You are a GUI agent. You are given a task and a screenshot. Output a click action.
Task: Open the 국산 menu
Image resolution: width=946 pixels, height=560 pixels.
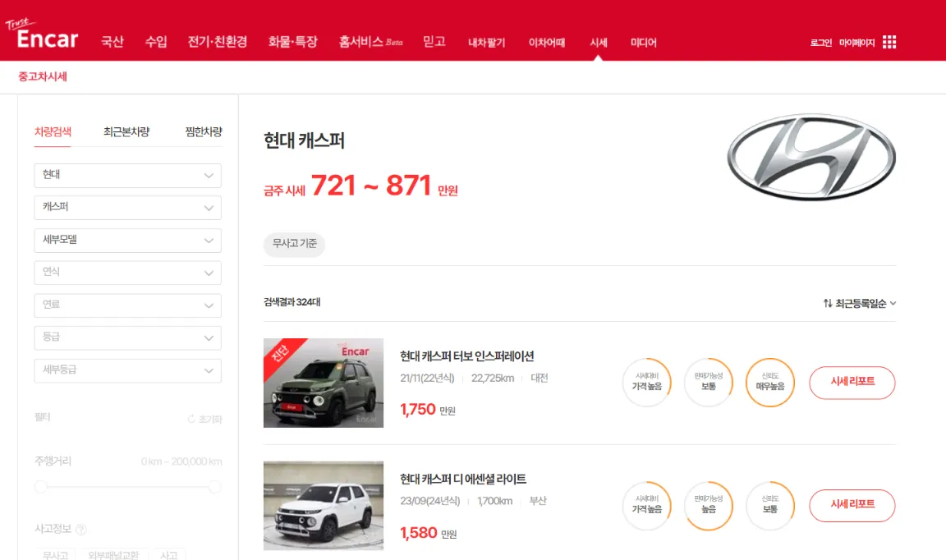pyautogui.click(x=113, y=42)
